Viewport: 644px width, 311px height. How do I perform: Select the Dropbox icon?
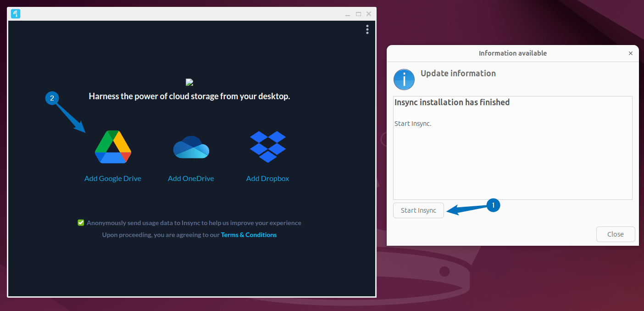[x=267, y=147]
